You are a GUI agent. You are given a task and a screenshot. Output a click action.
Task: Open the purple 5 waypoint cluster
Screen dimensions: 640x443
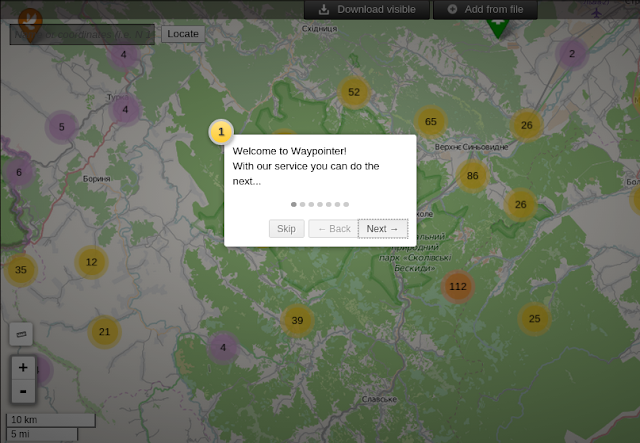62,127
